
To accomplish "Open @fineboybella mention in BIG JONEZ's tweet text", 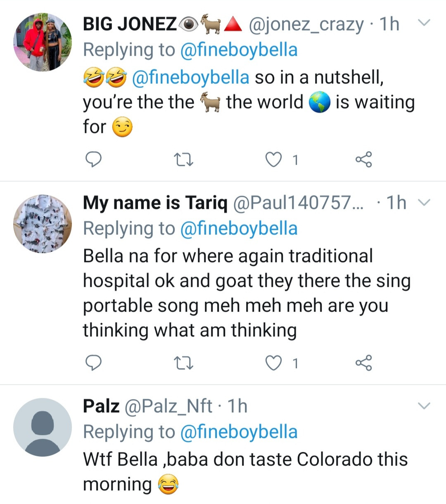I will point(190,78).
